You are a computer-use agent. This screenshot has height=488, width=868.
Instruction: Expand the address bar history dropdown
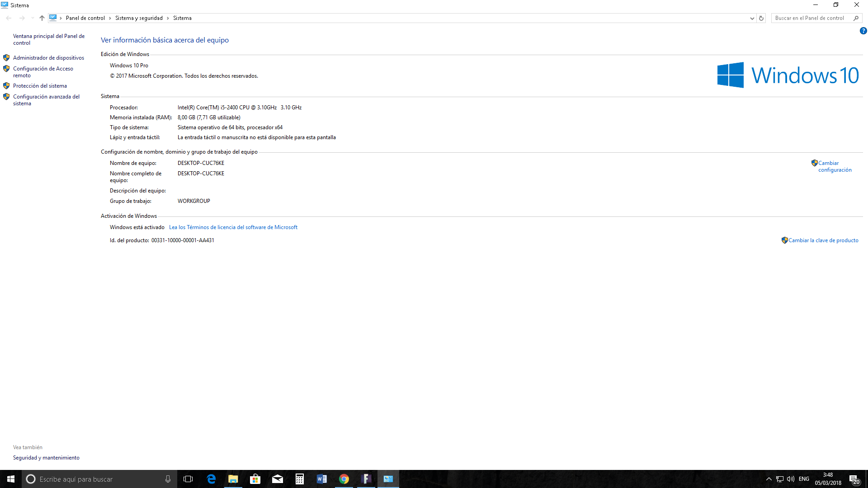point(752,18)
